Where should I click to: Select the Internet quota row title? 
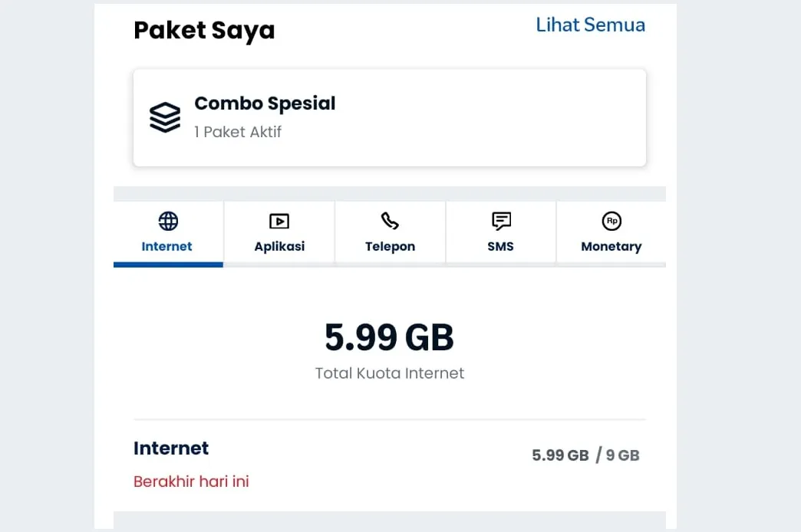point(171,448)
